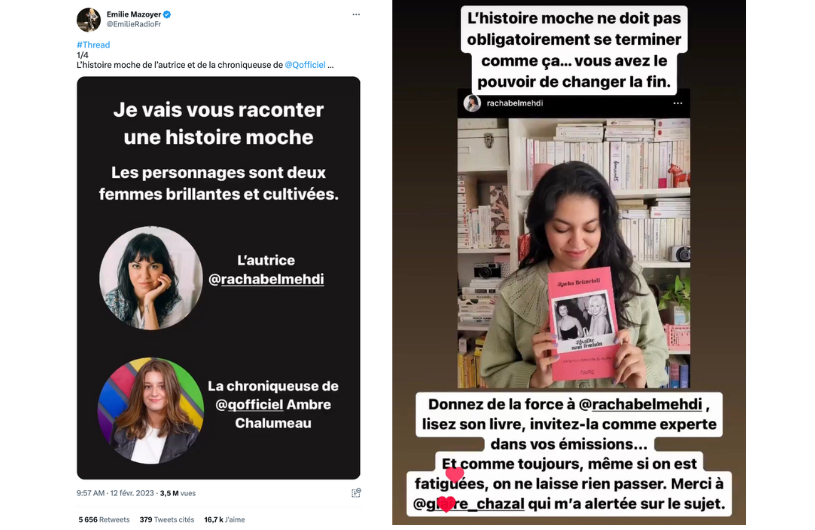Image resolution: width=815 pixels, height=530 pixels.
Task: Click the #Thread hashtag link
Action: tap(94, 45)
